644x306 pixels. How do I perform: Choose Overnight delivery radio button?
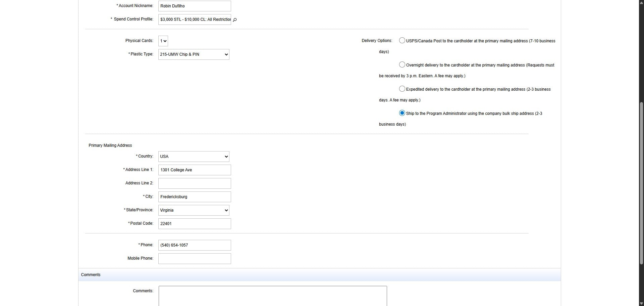point(402,65)
